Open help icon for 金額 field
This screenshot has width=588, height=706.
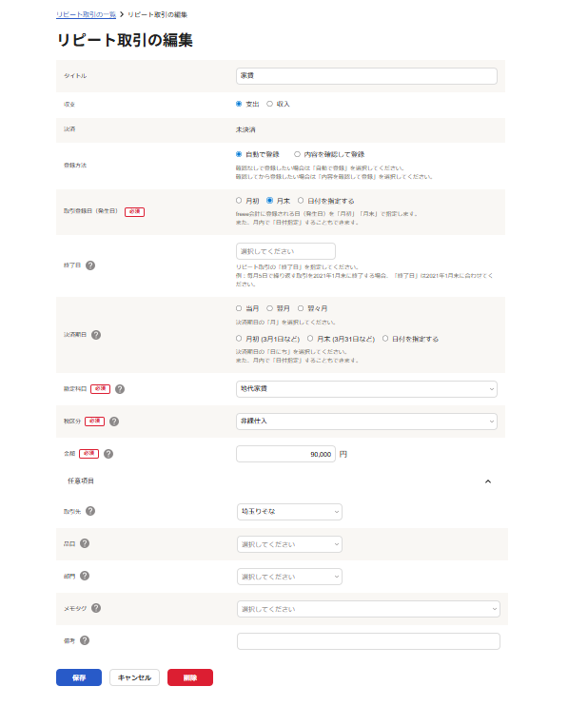pyautogui.click(x=108, y=454)
